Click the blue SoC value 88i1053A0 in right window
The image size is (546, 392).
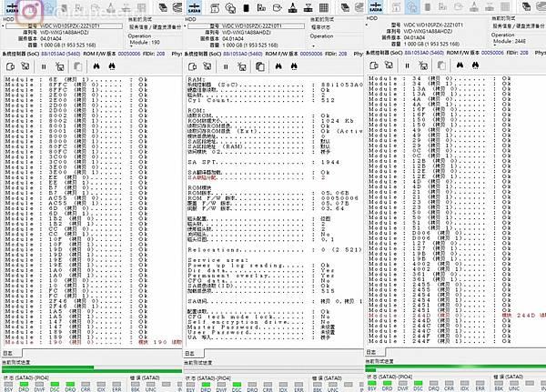click(424, 53)
